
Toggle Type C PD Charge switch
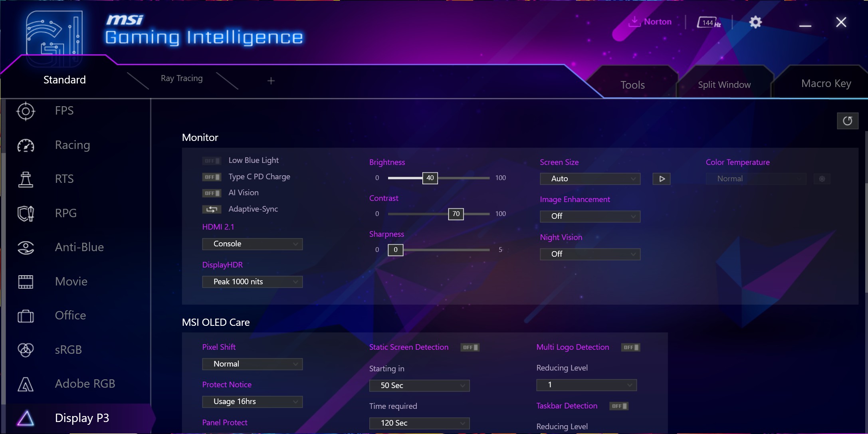coord(211,177)
